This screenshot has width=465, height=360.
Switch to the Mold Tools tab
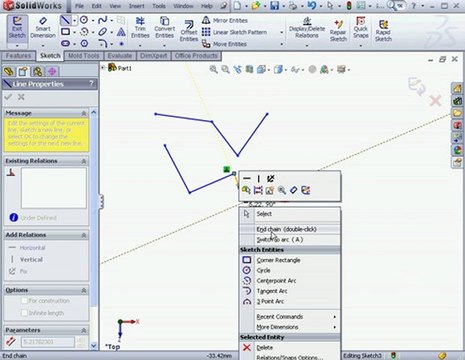pos(84,56)
